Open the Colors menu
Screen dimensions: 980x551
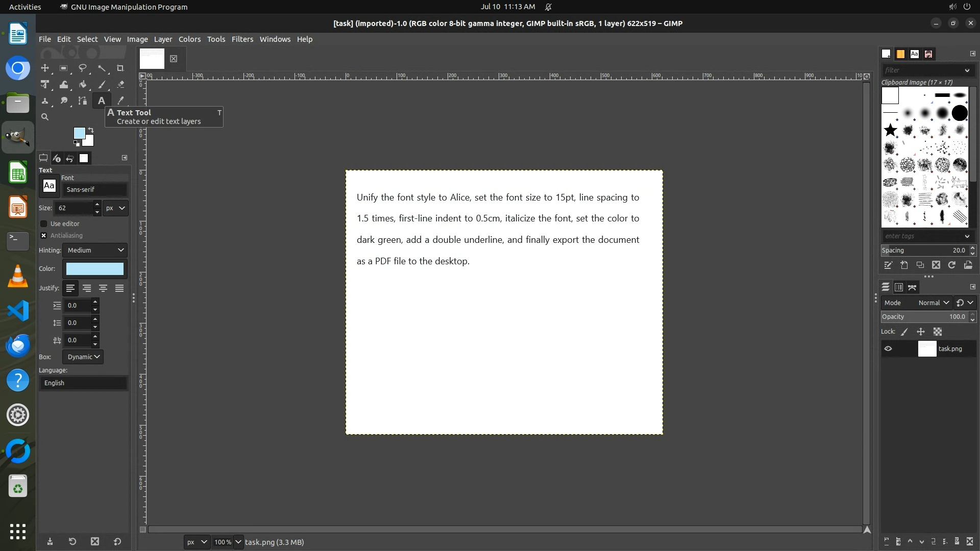[189, 39]
